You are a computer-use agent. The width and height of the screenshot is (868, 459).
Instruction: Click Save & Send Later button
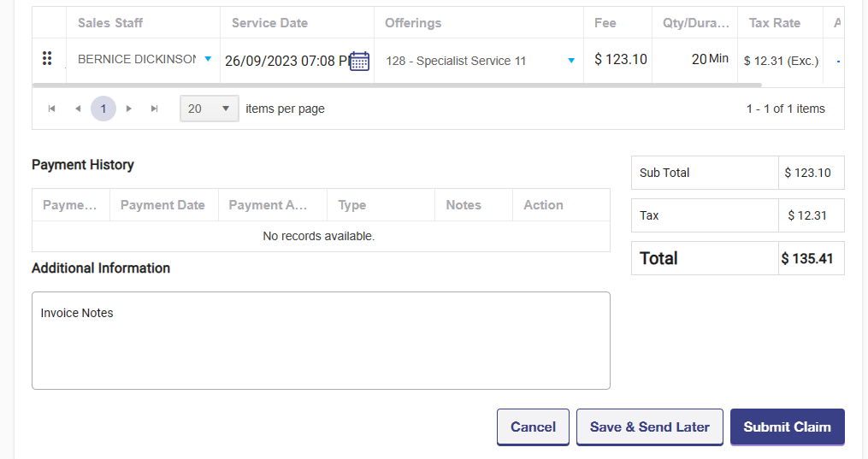pyautogui.click(x=650, y=427)
